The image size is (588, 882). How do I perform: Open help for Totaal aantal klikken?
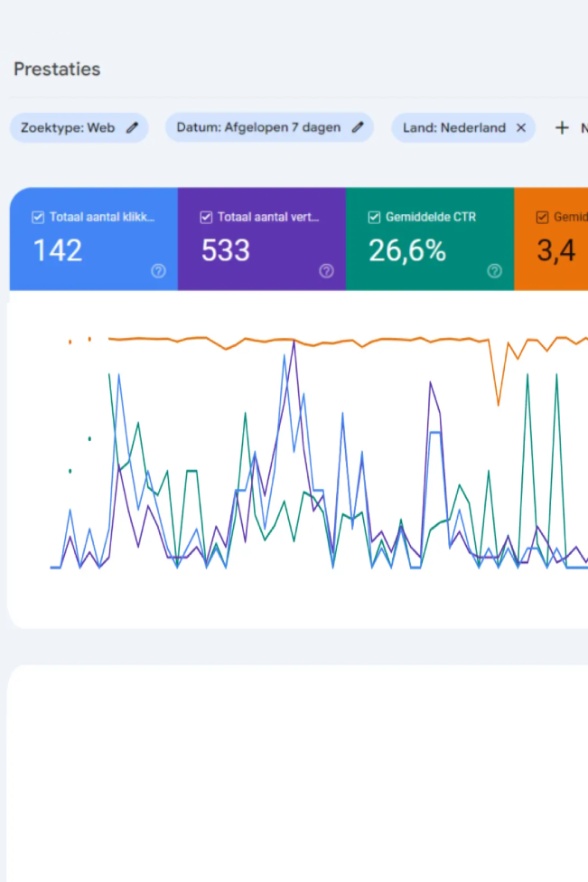(x=159, y=271)
